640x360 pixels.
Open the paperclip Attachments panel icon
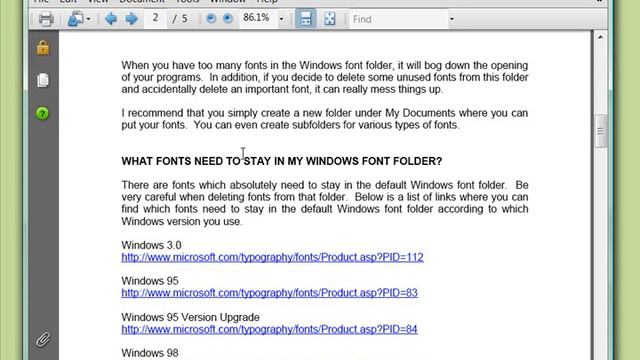coord(43,340)
